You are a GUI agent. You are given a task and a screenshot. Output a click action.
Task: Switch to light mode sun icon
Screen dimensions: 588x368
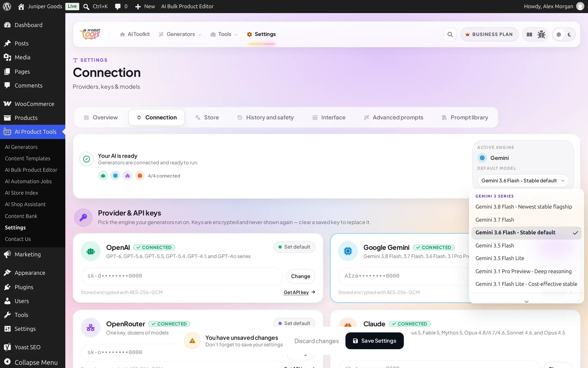[x=559, y=34]
